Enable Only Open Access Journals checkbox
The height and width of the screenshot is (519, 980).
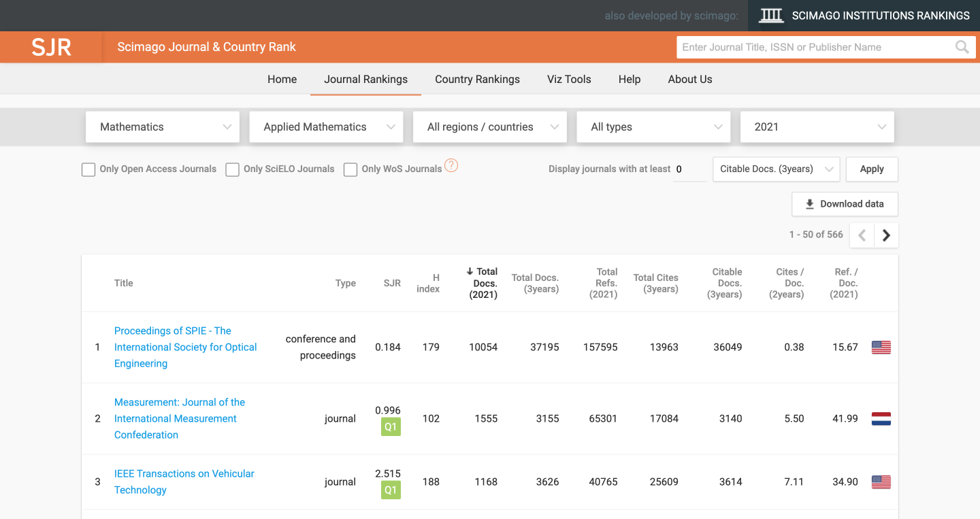(88, 169)
